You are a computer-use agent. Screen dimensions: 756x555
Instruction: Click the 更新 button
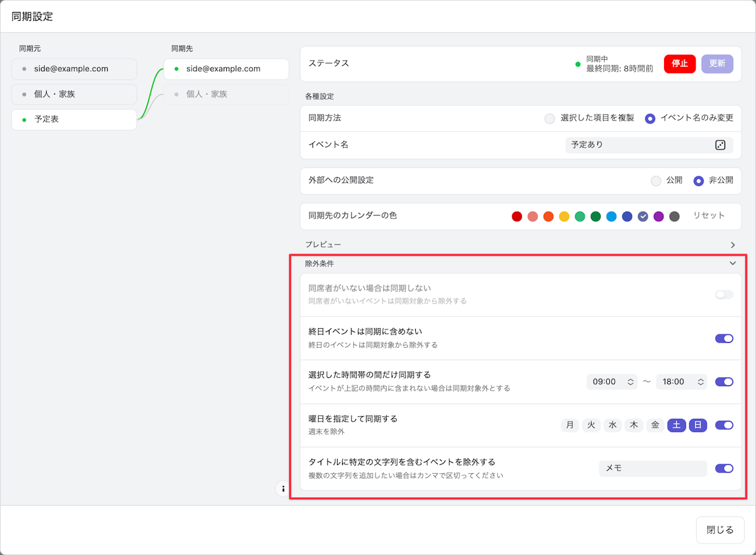[x=717, y=64]
